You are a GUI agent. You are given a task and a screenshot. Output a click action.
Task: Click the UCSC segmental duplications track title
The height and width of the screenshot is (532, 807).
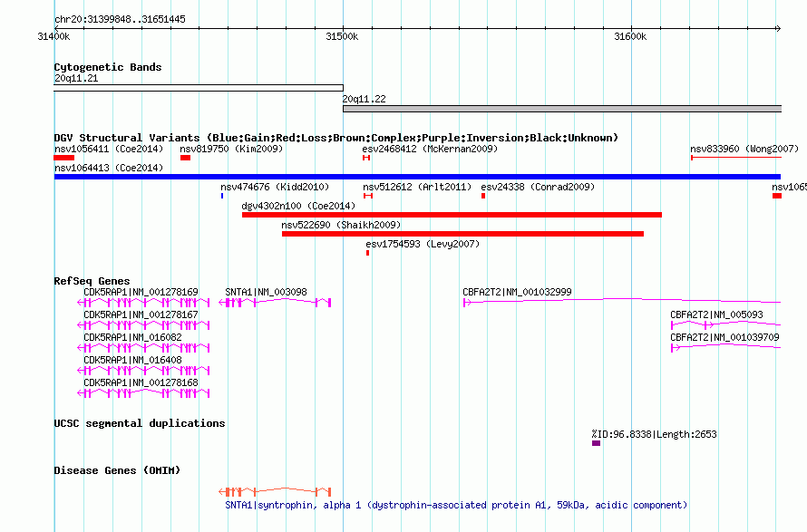(140, 423)
